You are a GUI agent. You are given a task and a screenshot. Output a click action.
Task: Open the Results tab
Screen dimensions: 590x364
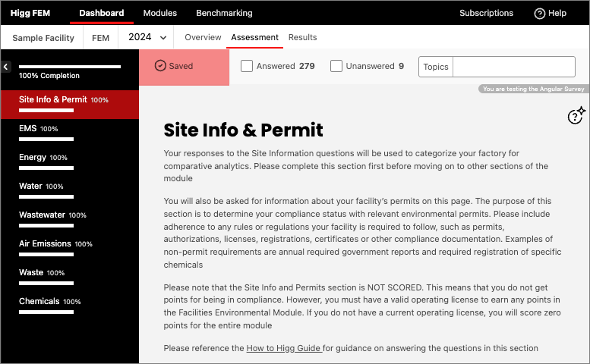(x=302, y=37)
